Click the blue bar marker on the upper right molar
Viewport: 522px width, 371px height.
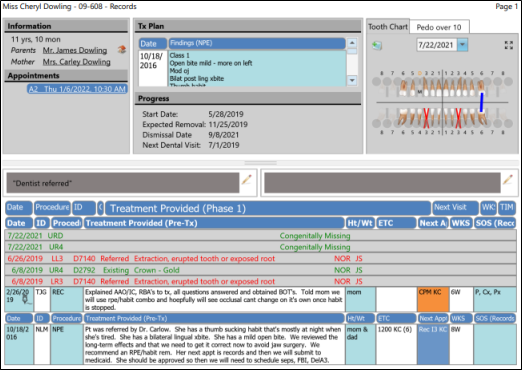[x=481, y=102]
